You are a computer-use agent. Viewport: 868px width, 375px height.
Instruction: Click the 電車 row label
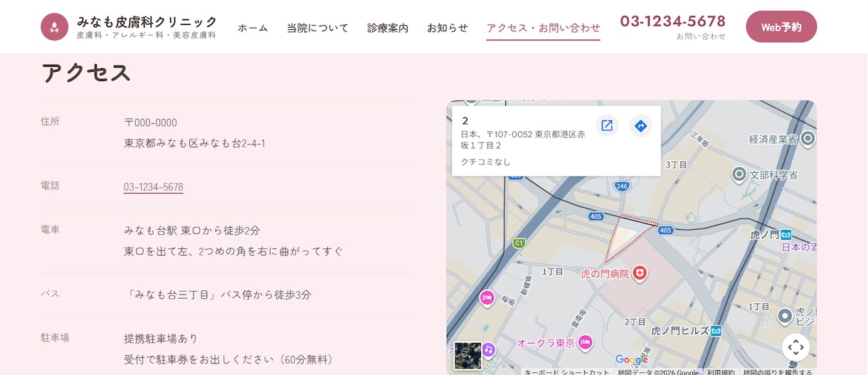coord(51,230)
